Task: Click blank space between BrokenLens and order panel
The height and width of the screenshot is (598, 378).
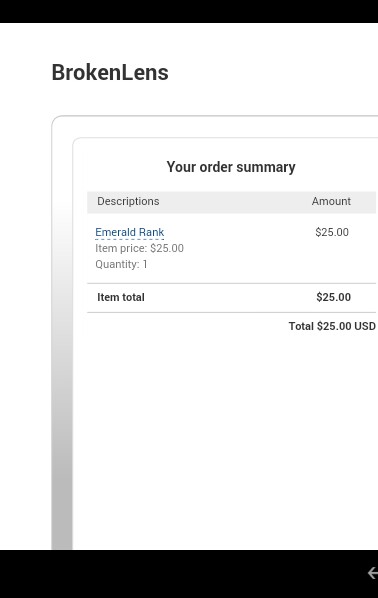Action: [214, 99]
